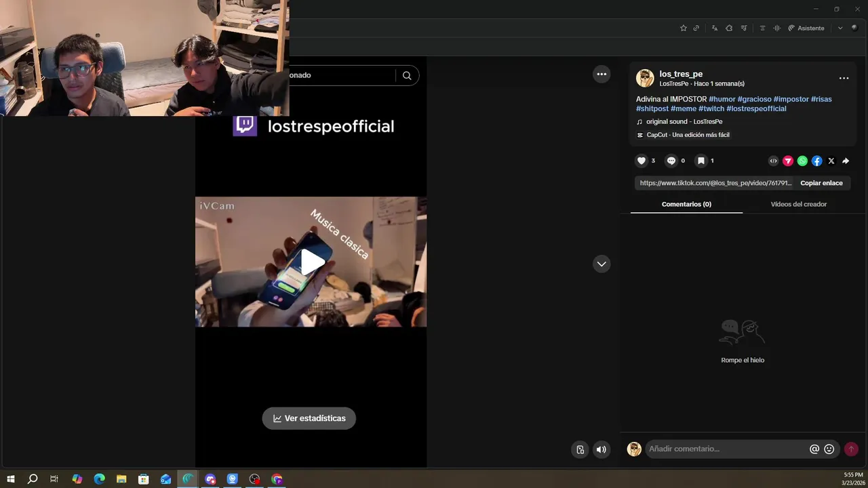
Task: Bookmark page with browser star icon
Action: pyautogui.click(x=684, y=28)
